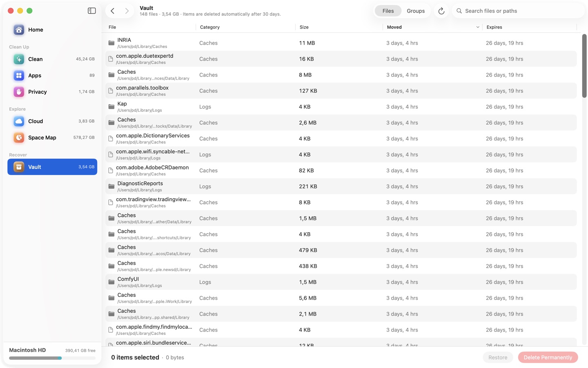The image size is (588, 368).
Task: Switch to the Files view tab
Action: [388, 11]
